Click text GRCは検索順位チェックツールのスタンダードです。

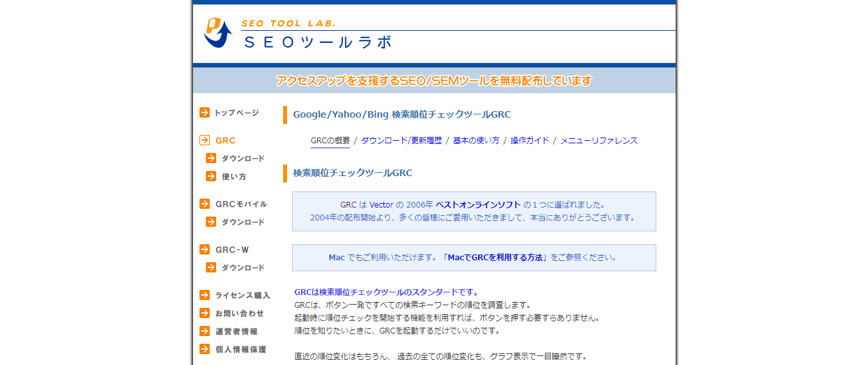tap(387, 292)
